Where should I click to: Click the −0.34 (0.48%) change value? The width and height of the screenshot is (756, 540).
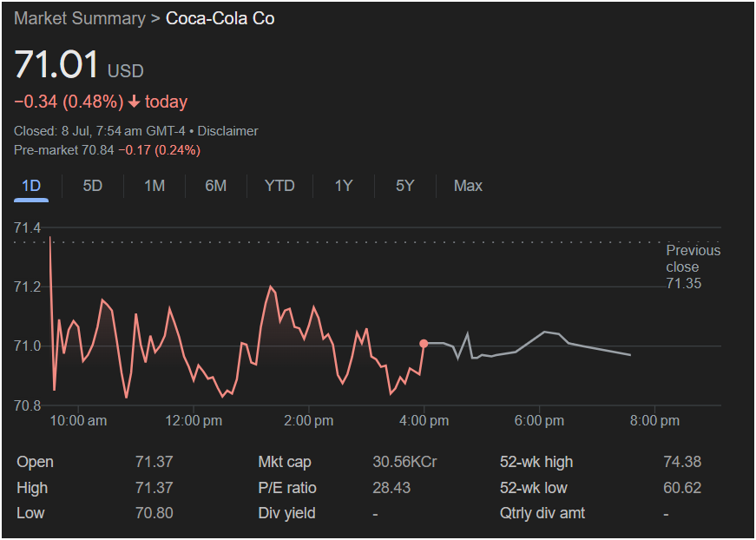(69, 102)
